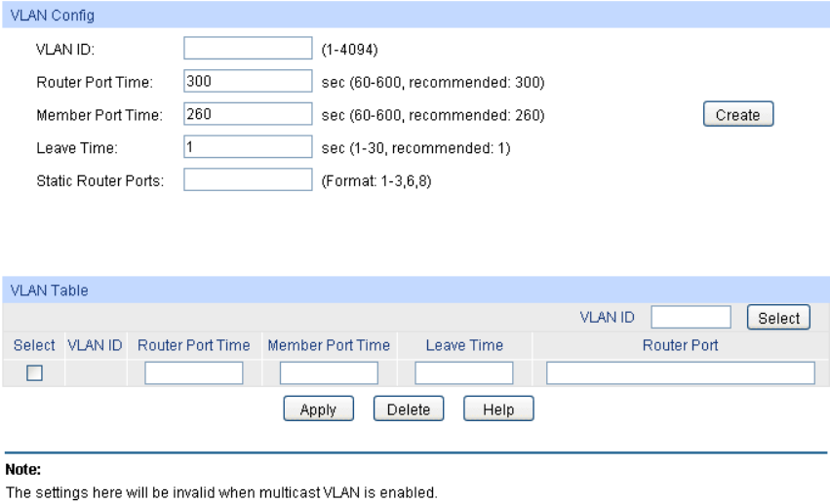The width and height of the screenshot is (830, 504).
Task: Click the Create button
Action: coord(738,114)
